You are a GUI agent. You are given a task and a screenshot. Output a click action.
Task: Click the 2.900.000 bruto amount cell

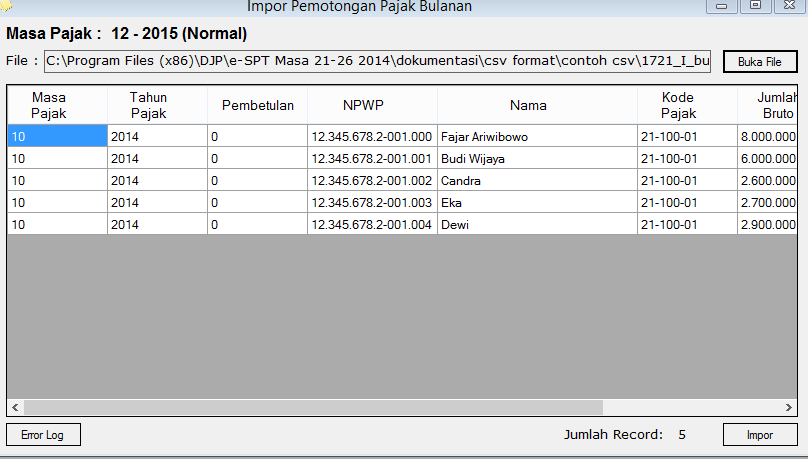767,225
